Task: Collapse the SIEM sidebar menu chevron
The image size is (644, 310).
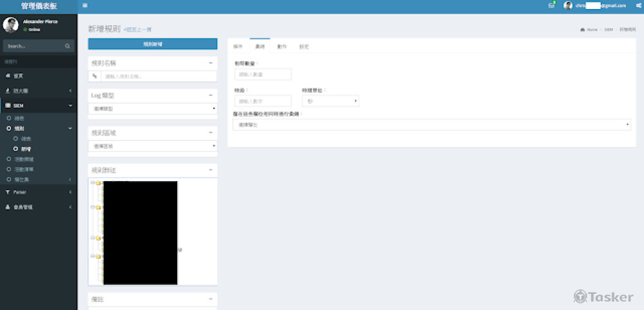Action: (x=70, y=106)
